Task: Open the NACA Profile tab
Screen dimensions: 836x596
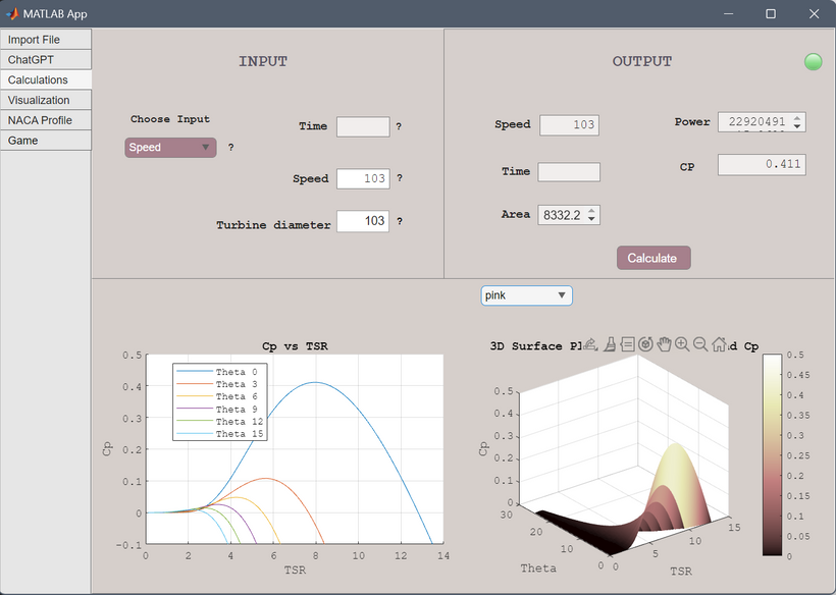Action: tap(46, 120)
